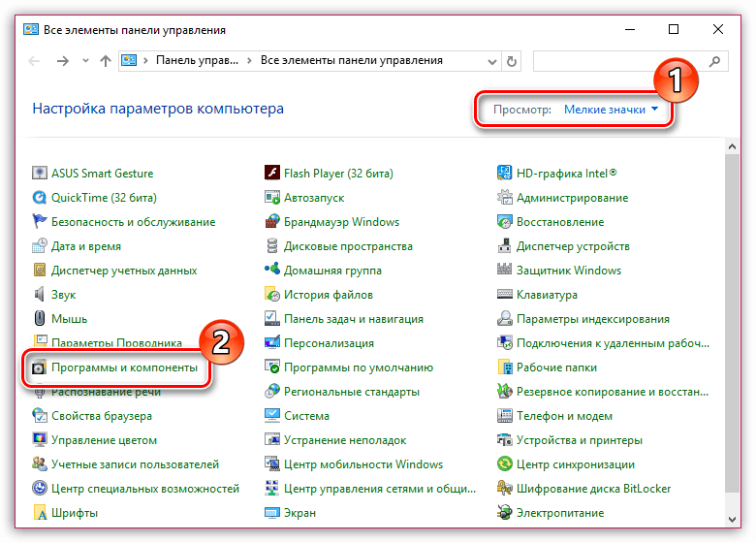This screenshot has height=543, width=756.
Task: Click the Шифрование диска BitLocker icon
Action: (x=504, y=488)
